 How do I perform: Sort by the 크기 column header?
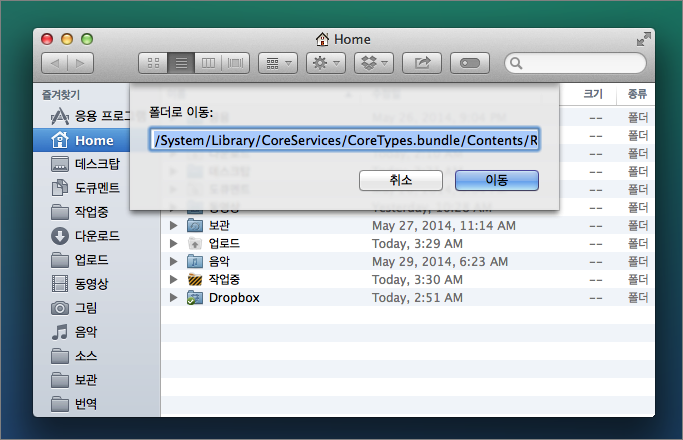(x=592, y=94)
